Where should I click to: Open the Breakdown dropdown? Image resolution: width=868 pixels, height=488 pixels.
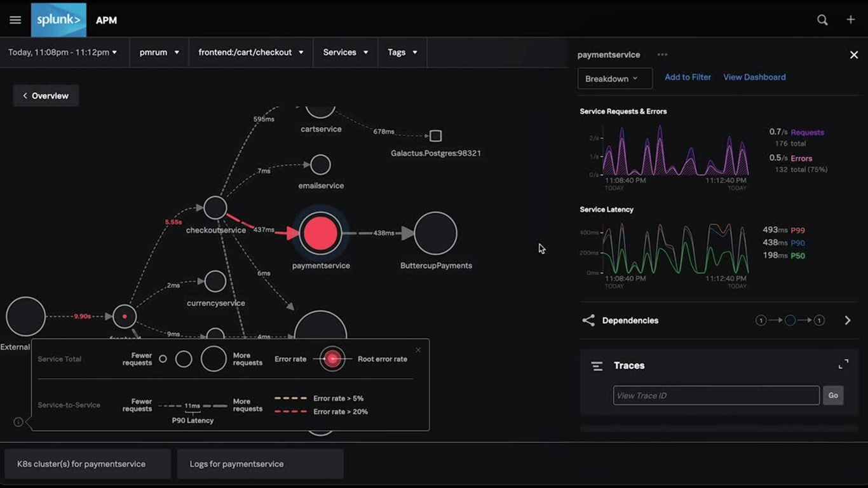pos(614,78)
